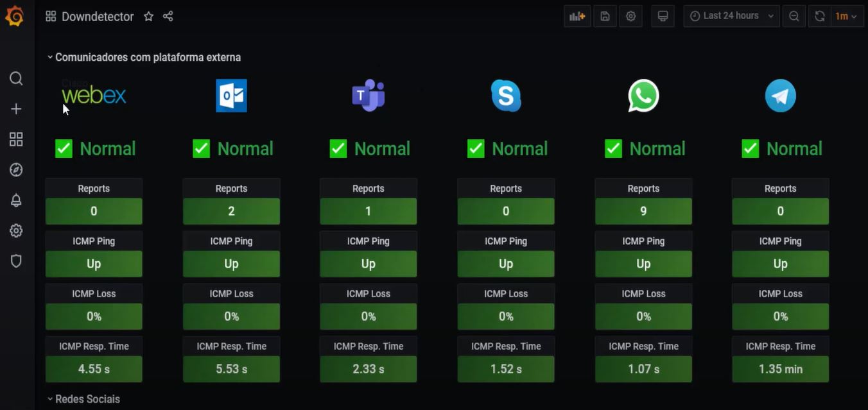The image size is (868, 410).
Task: Open the Downdetector dashboard title
Action: [98, 17]
